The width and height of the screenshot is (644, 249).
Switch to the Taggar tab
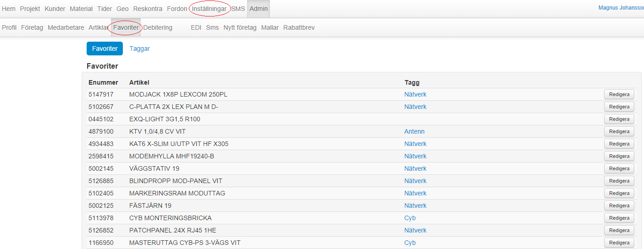tap(139, 49)
